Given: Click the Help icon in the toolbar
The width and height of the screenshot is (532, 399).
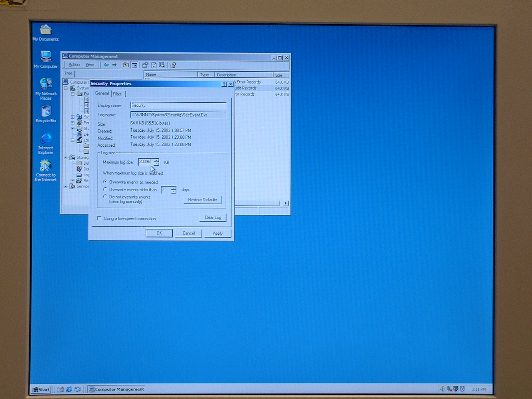Looking at the screenshot, I should coord(173,65).
